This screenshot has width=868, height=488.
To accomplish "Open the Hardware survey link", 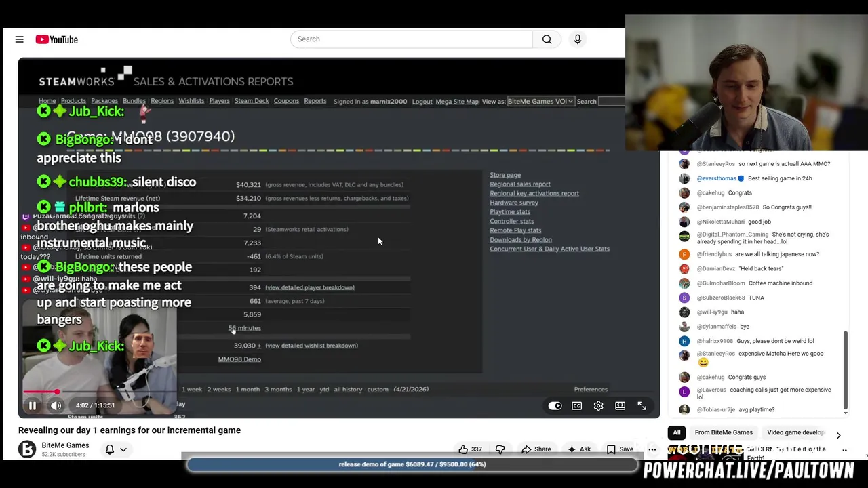I will 514,203.
